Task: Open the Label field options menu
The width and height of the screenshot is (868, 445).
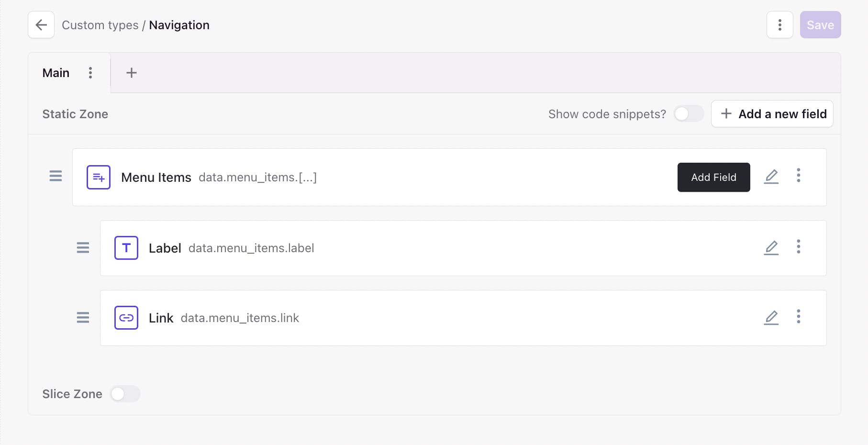Action: pos(799,247)
